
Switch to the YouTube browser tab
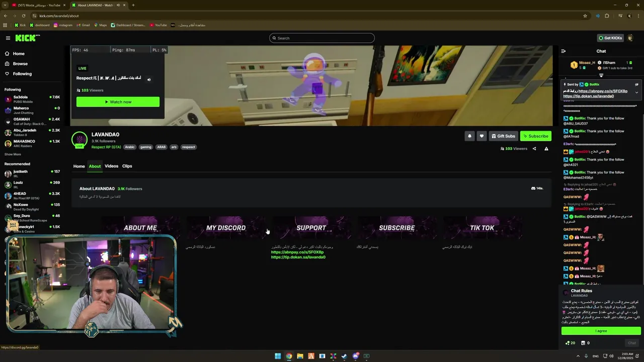pyautogui.click(x=39, y=5)
